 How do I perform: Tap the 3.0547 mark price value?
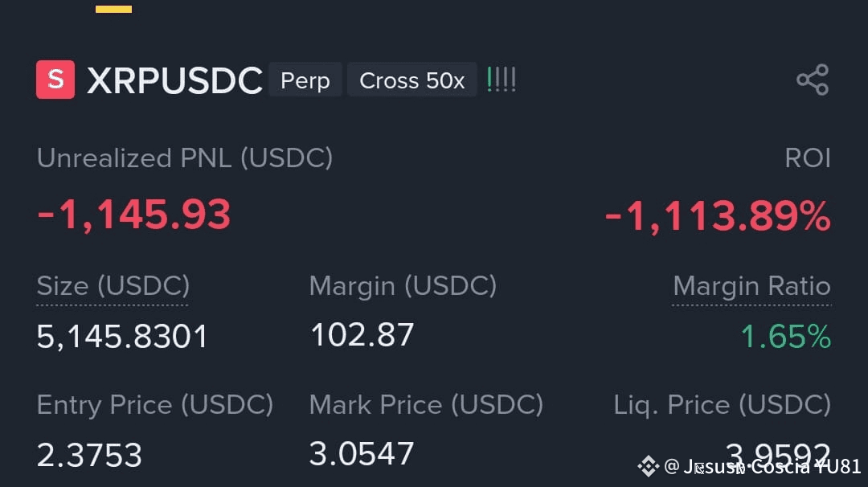(361, 454)
